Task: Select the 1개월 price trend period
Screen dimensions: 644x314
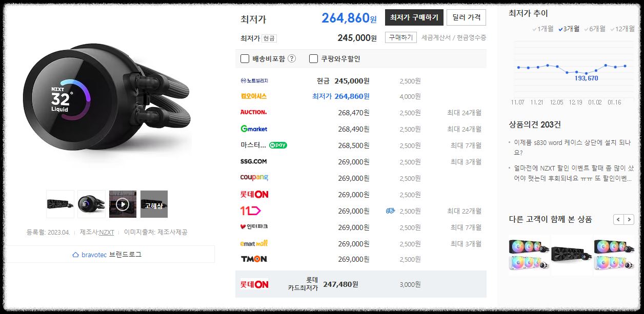Action: tap(542, 29)
